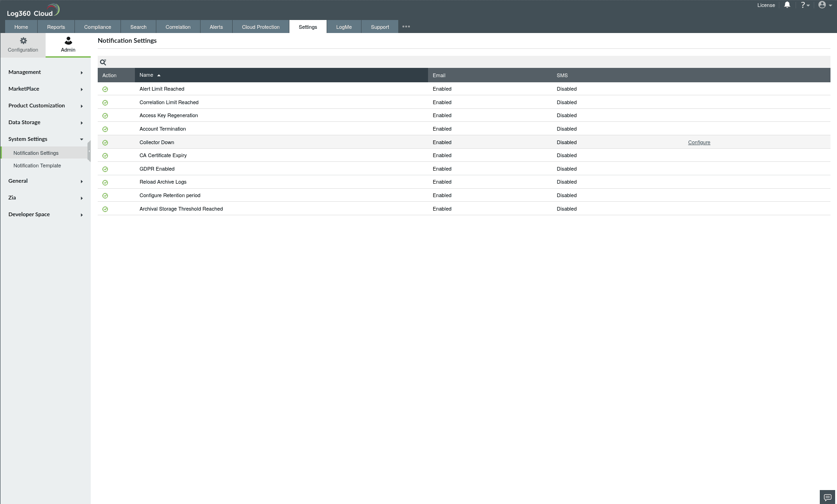Collapse the System Settings menu
Viewport: 837px width, 504px height.
(45, 139)
